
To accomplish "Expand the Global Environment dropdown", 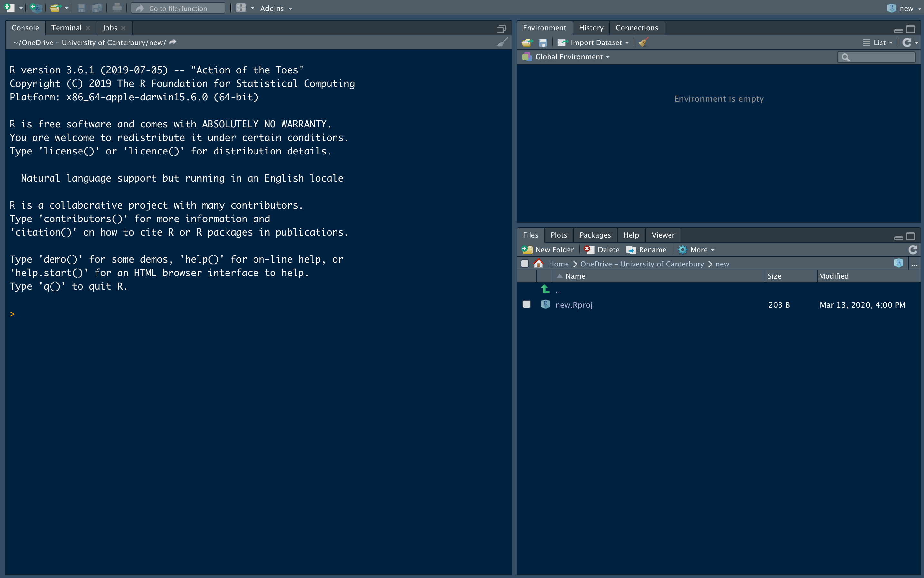I will point(572,57).
